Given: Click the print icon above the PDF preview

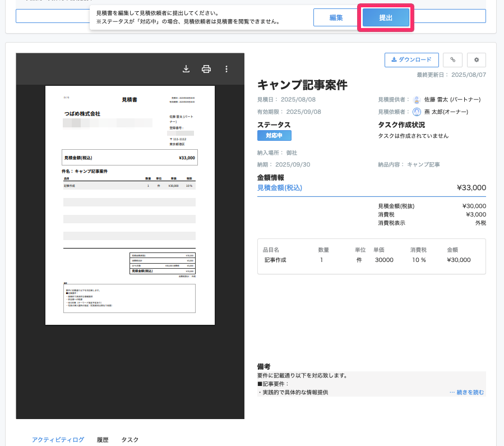Looking at the screenshot, I should (x=206, y=68).
